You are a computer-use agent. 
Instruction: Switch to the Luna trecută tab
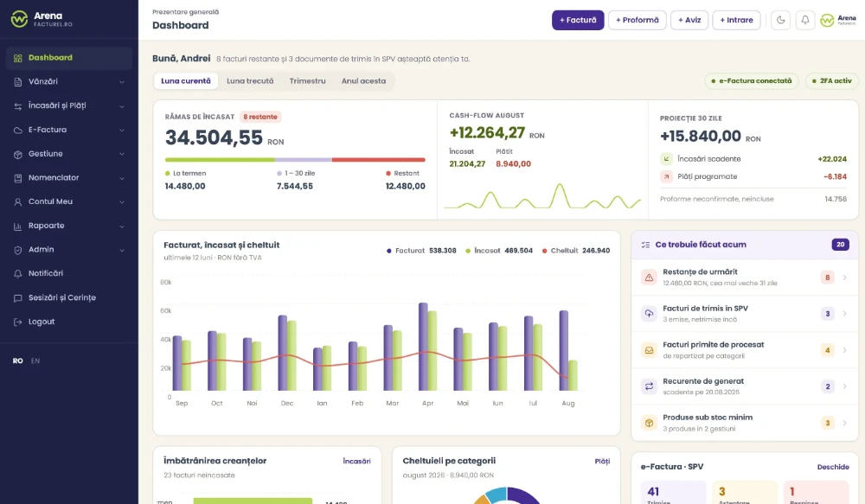click(250, 81)
